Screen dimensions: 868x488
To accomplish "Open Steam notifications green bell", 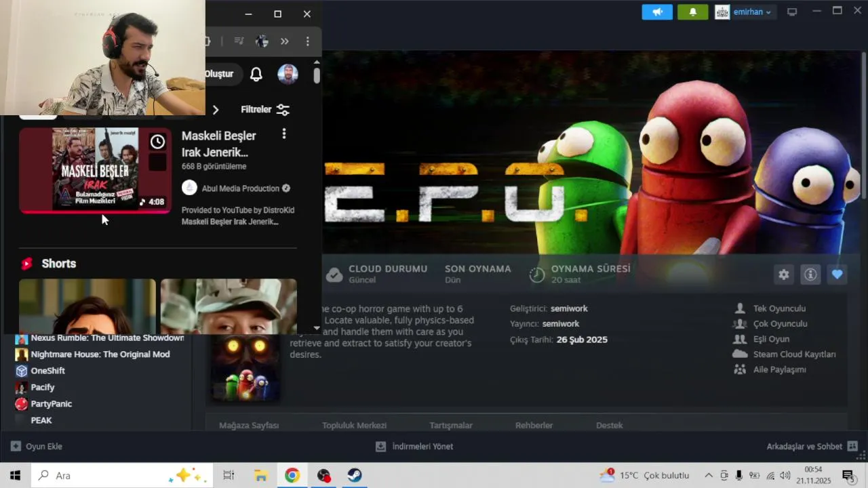I will 692,12.
